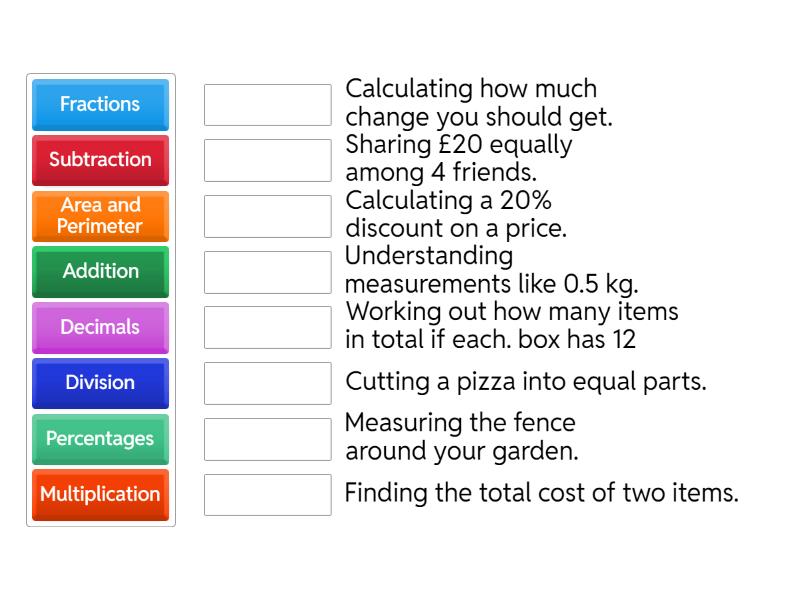Select the answer box for 'Sharing £20 equally'

click(x=267, y=160)
